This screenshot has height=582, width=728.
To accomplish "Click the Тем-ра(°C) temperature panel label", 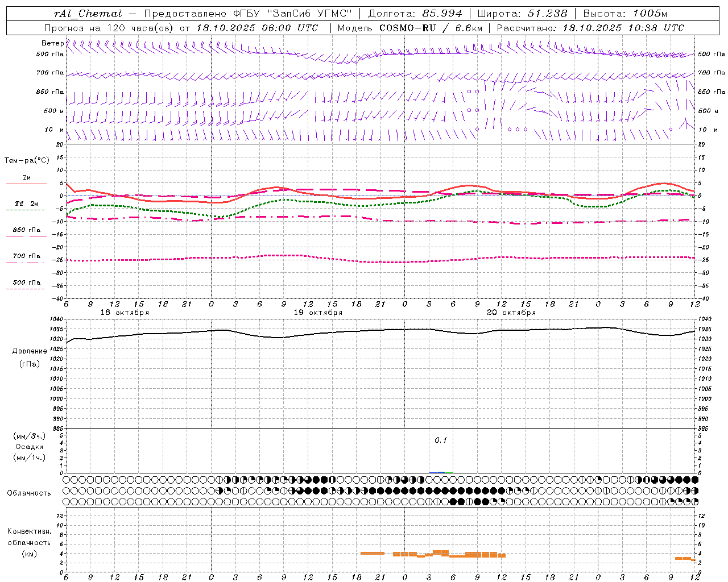I will point(27,161).
